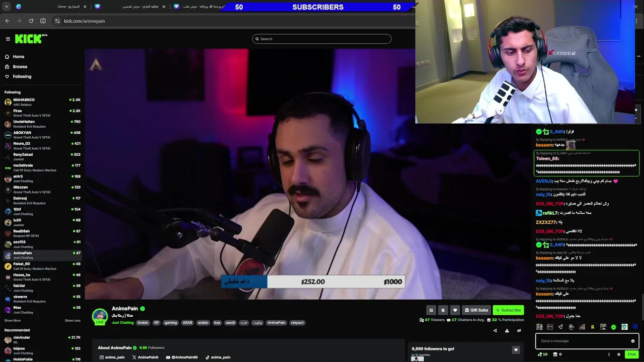This screenshot has width=644, height=362.
Task: Click the theatre mode icon near Gift Subs
Action: 431,310
